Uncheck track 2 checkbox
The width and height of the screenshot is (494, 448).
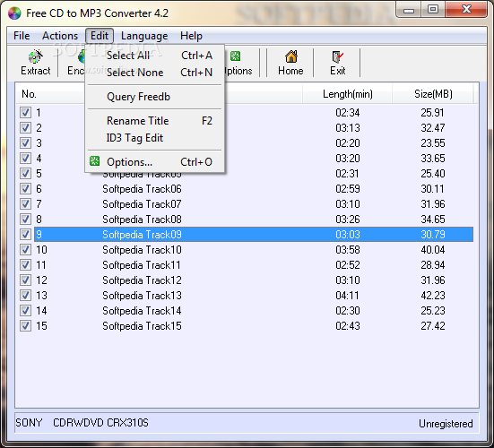click(25, 127)
